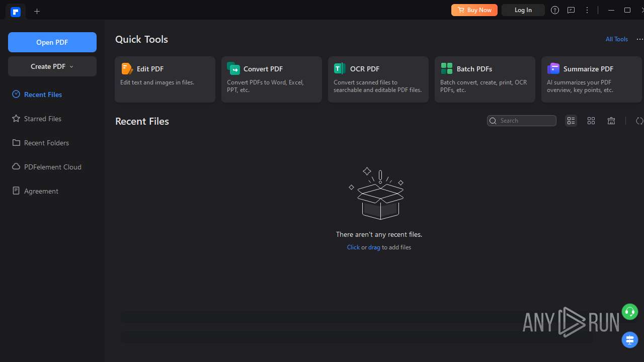
Task: Click the Recent Files clock icon
Action: tap(16, 94)
